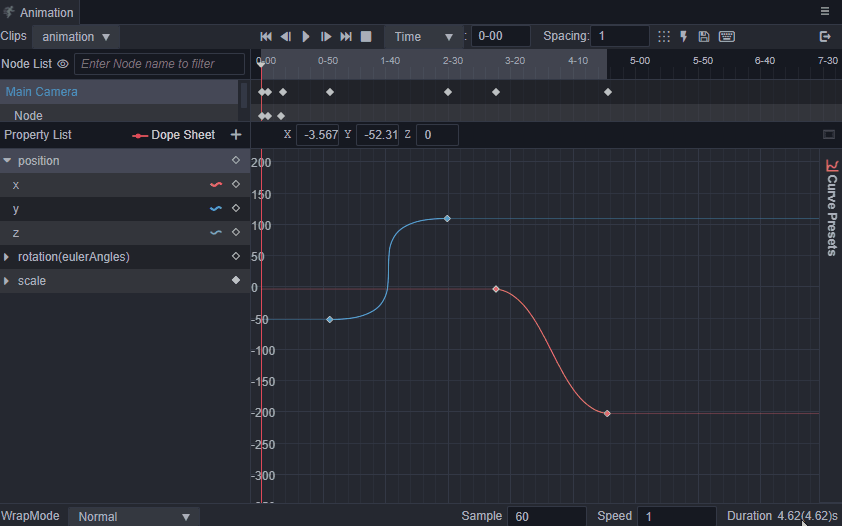
Task: Play the animation clip
Action: 306,37
